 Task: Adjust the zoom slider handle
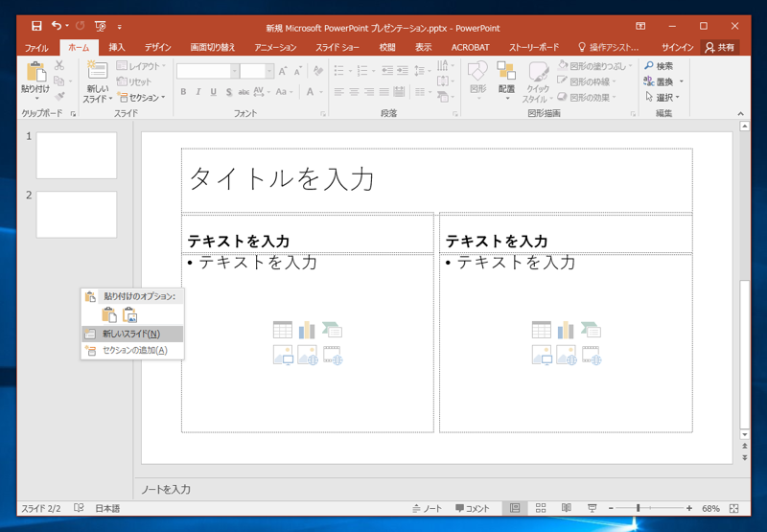click(639, 508)
